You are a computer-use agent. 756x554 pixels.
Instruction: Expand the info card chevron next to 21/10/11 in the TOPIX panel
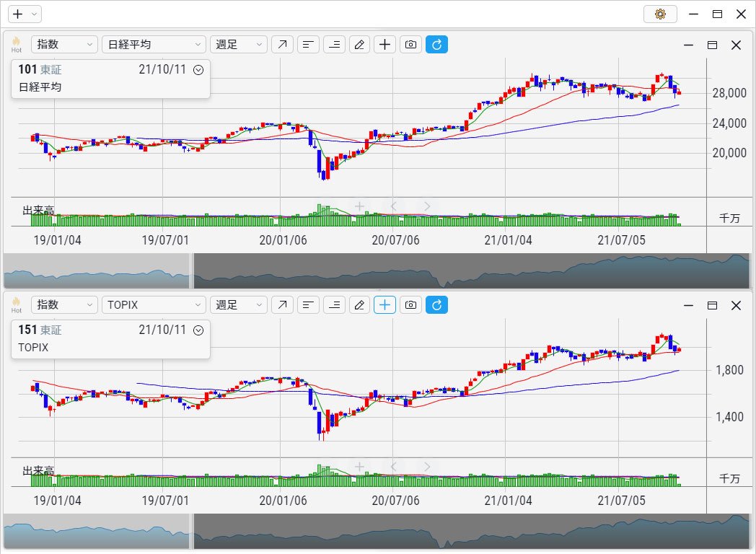pyautogui.click(x=198, y=330)
